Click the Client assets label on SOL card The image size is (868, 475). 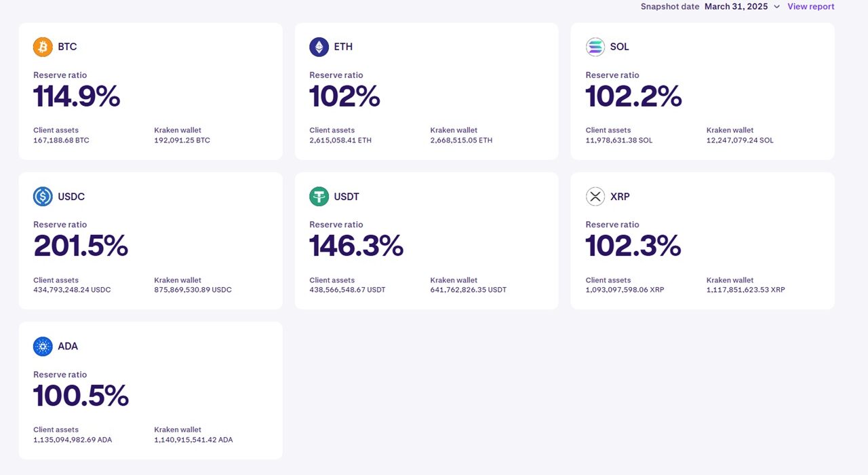coord(608,130)
